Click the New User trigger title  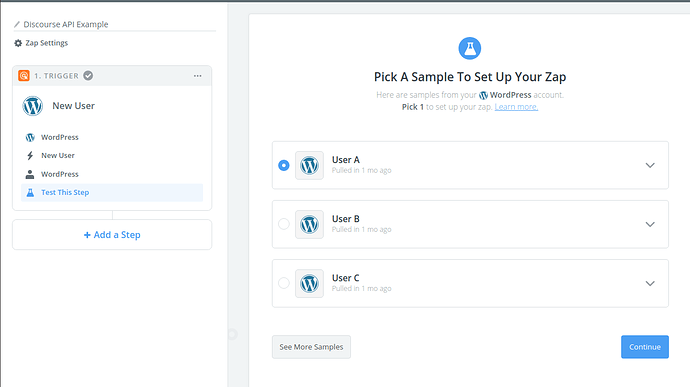pyautogui.click(x=73, y=106)
